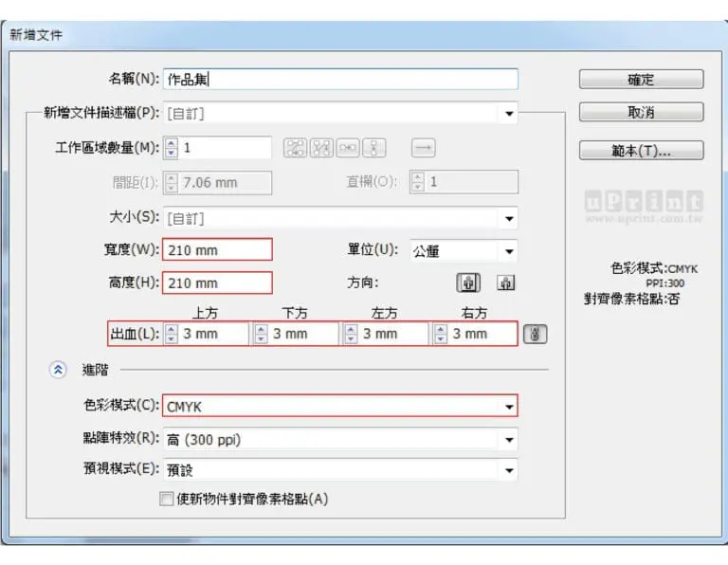Enable 使新物件對齊像素格點 checkbox

point(167,499)
